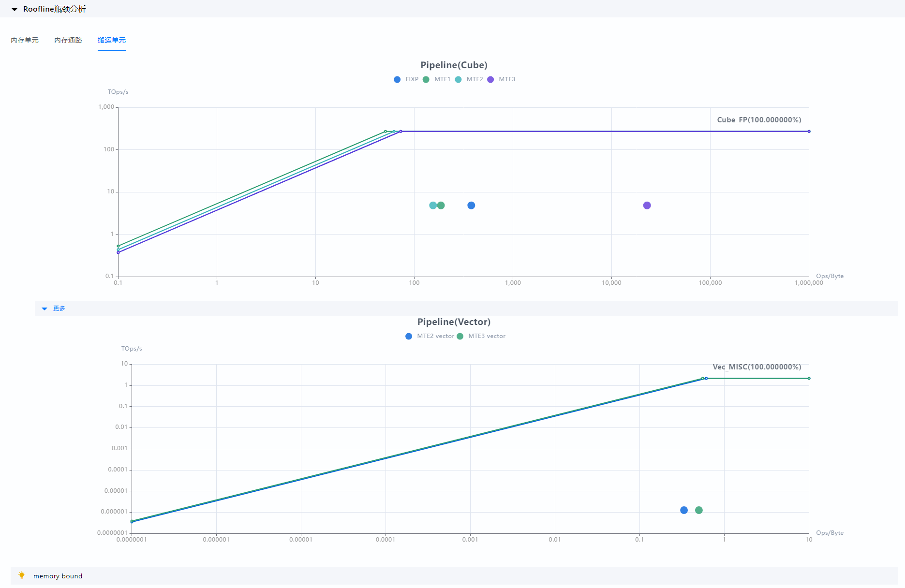This screenshot has height=588, width=905.
Task: Click the blue FIXP data point
Action: 471,206
